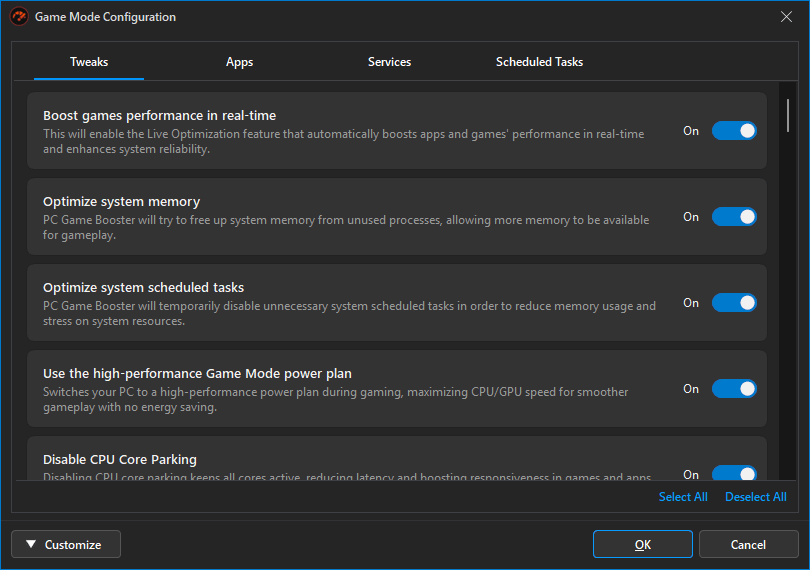Click 'Switches your PC to a high-performance' description
This screenshot has width=810, height=570.
tap(336, 399)
